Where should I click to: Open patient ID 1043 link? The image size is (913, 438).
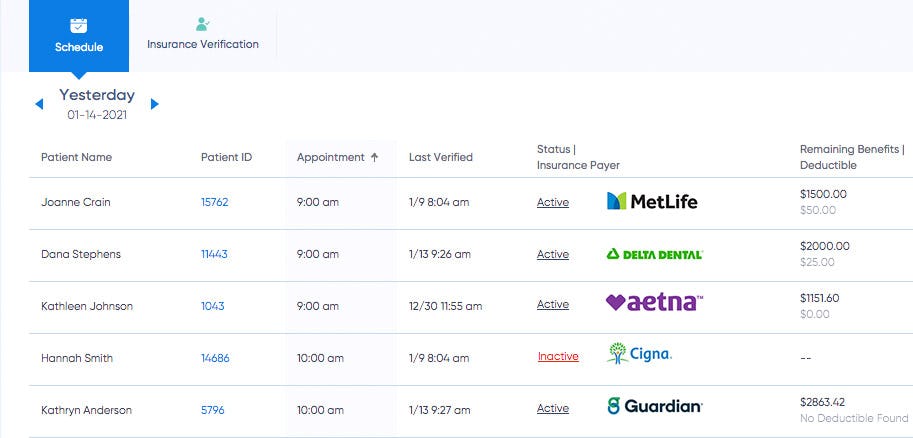coord(212,306)
